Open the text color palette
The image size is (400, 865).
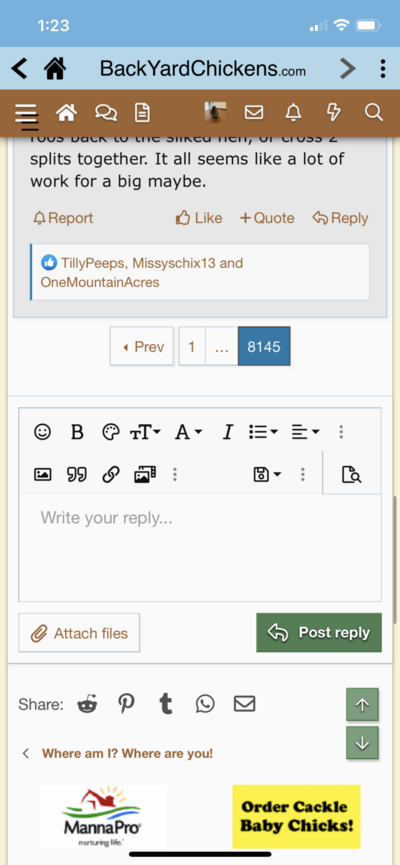tap(111, 432)
